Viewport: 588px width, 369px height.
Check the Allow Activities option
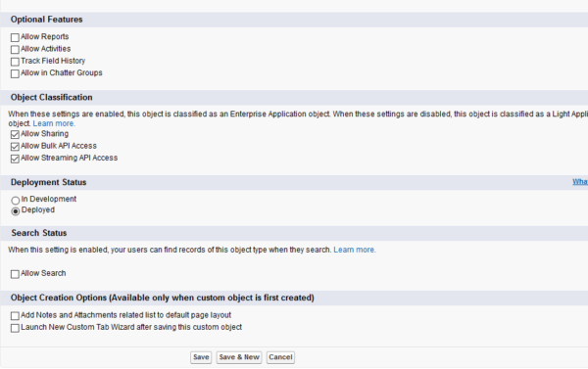tap(15, 50)
